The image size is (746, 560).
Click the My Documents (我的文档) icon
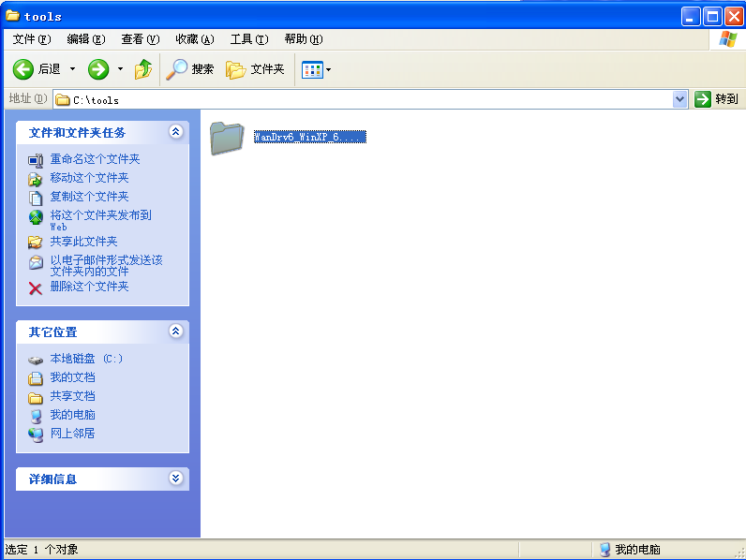(x=36, y=378)
